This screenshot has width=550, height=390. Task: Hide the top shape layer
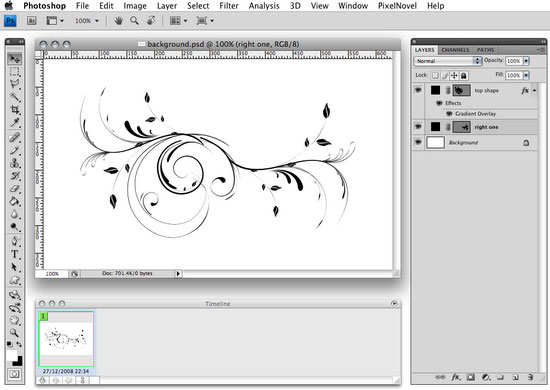(x=418, y=90)
